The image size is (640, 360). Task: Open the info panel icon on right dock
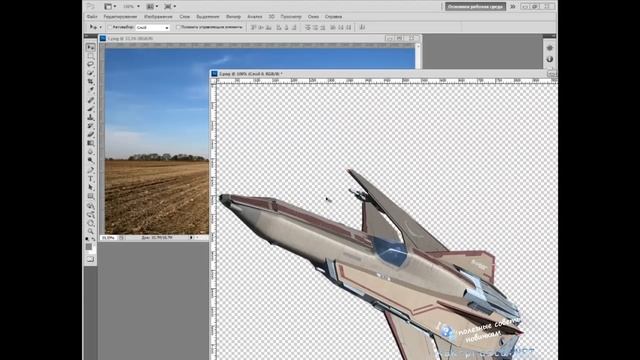[550, 59]
